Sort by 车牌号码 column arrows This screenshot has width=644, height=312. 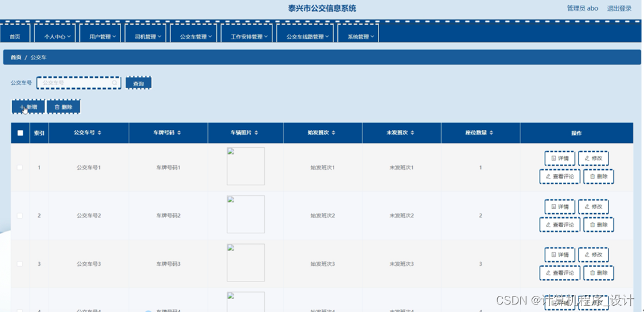(x=179, y=133)
